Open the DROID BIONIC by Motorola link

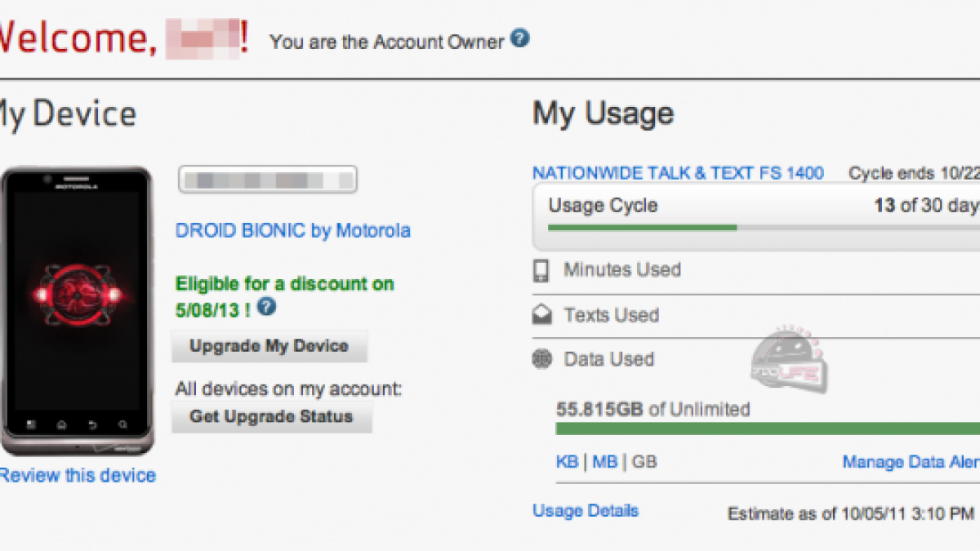pyautogui.click(x=292, y=231)
